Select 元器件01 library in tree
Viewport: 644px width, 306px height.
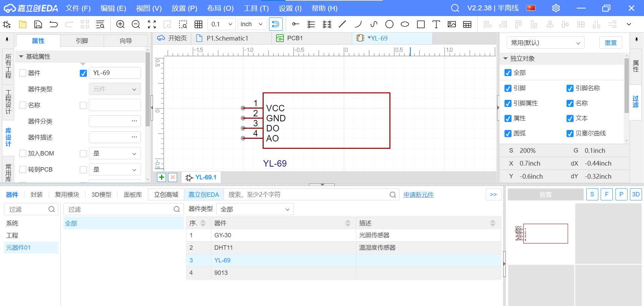coord(31,248)
